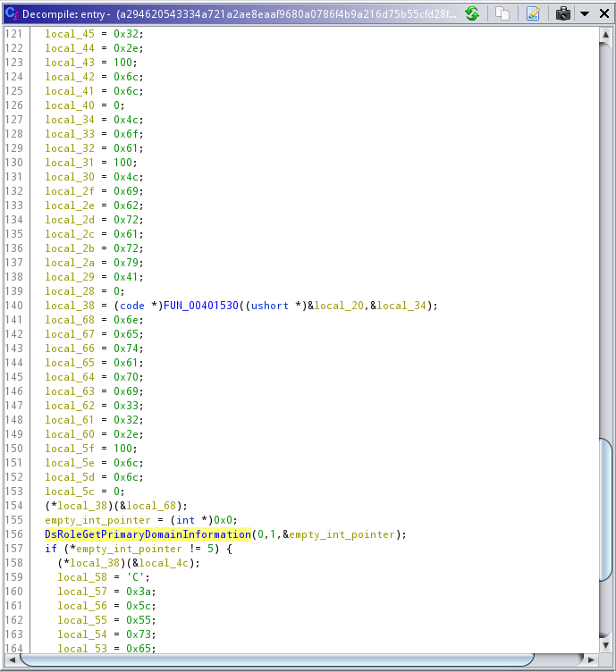Click the highlighted DsRoleGetPrimaryDomainInformation function name
The image size is (616, 672).
[x=148, y=534]
